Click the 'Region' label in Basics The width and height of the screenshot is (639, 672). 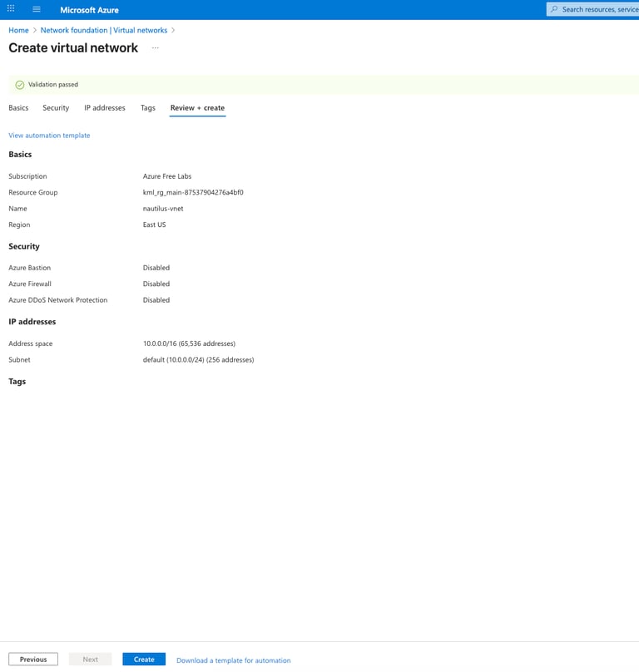19,225
